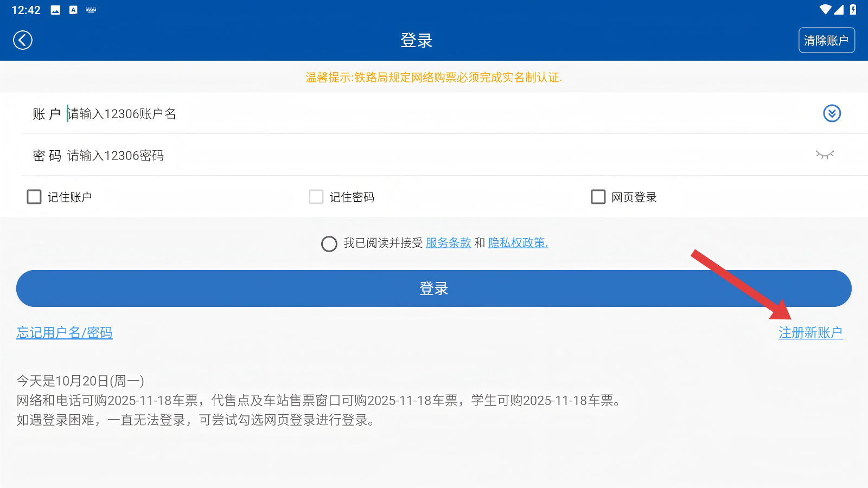The height and width of the screenshot is (488, 868).
Task: Select the agreement radio button
Action: click(x=329, y=243)
